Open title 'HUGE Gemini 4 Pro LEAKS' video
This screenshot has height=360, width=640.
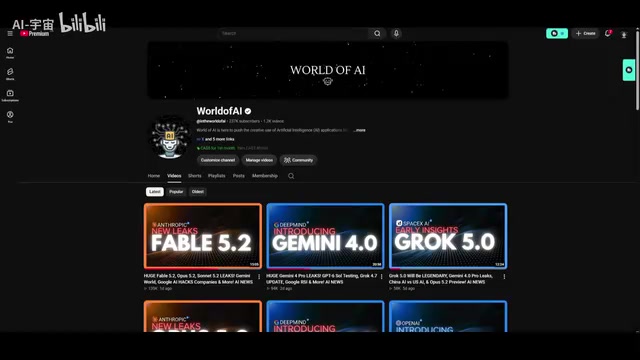(x=322, y=279)
